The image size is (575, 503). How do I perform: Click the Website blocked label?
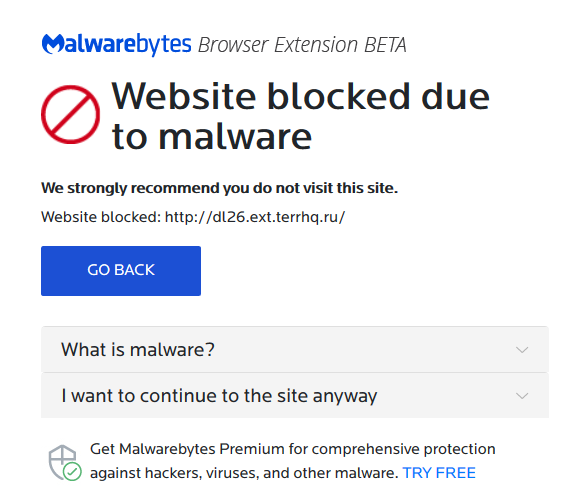click(x=101, y=217)
